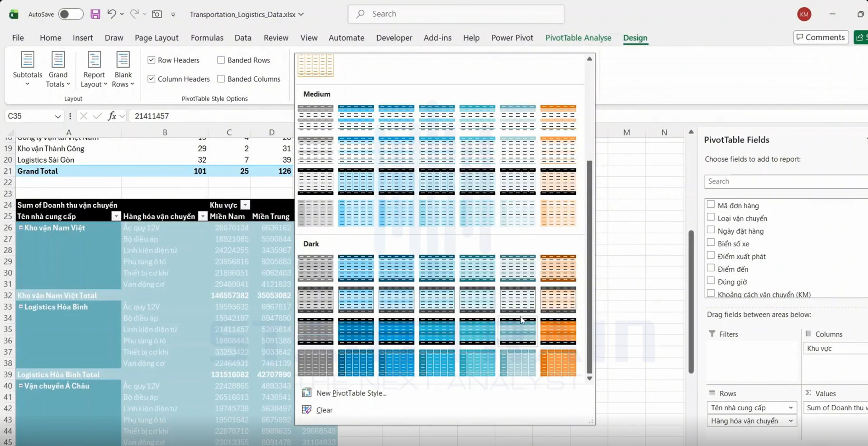The width and height of the screenshot is (868, 446).
Task: Collapse the Kho vận Nam Việt group
Action: click(x=21, y=227)
